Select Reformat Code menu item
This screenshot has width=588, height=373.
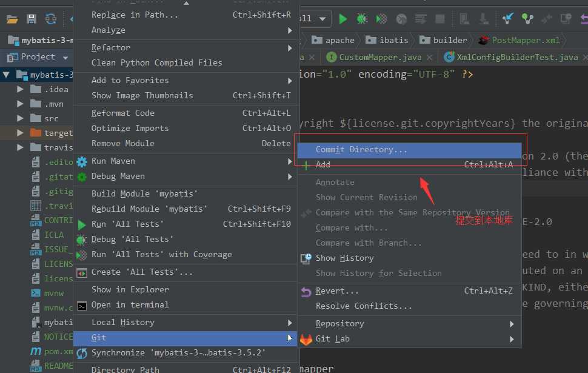point(185,113)
